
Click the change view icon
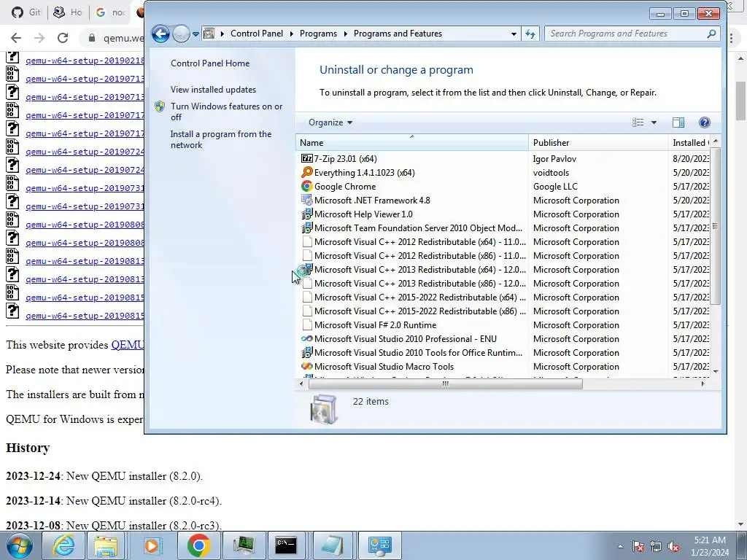click(x=638, y=122)
